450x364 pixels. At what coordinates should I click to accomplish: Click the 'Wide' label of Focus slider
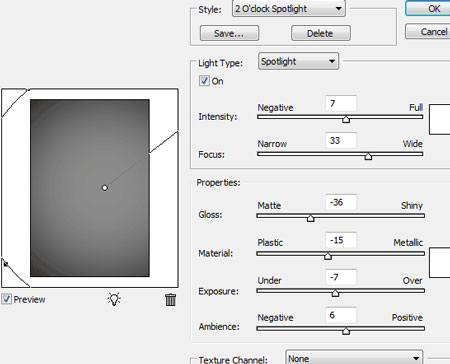[x=413, y=144]
